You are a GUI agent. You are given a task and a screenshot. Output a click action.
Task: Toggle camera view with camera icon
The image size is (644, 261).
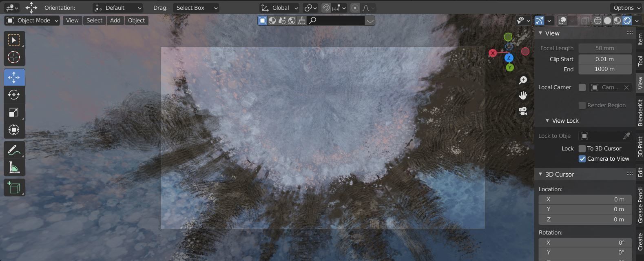pos(523,111)
